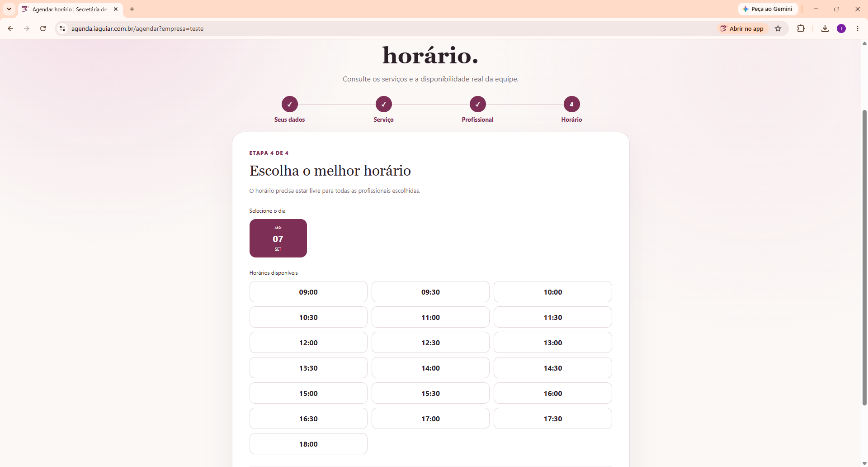This screenshot has height=467, width=868.
Task: Bookmark this page with the star icon
Action: pyautogui.click(x=778, y=29)
